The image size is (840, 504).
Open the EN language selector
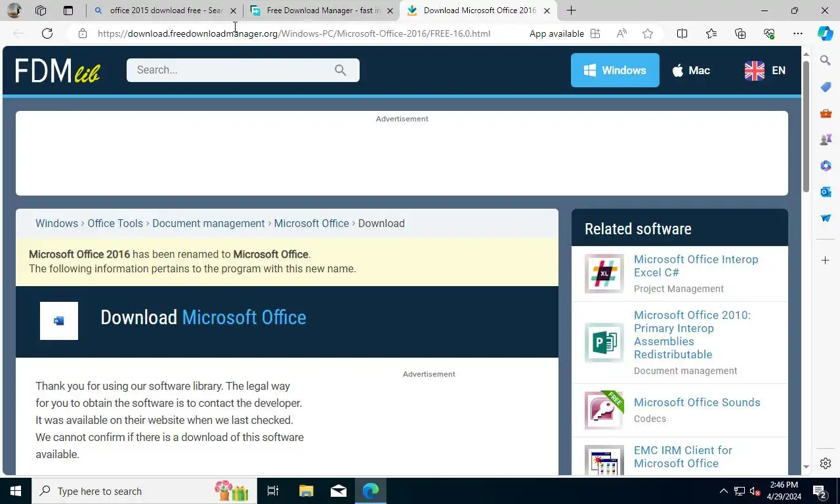pos(765,70)
